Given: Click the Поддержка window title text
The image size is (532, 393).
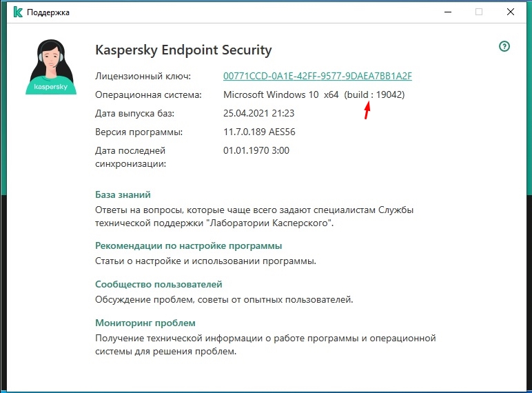Looking at the screenshot, I should 48,12.
